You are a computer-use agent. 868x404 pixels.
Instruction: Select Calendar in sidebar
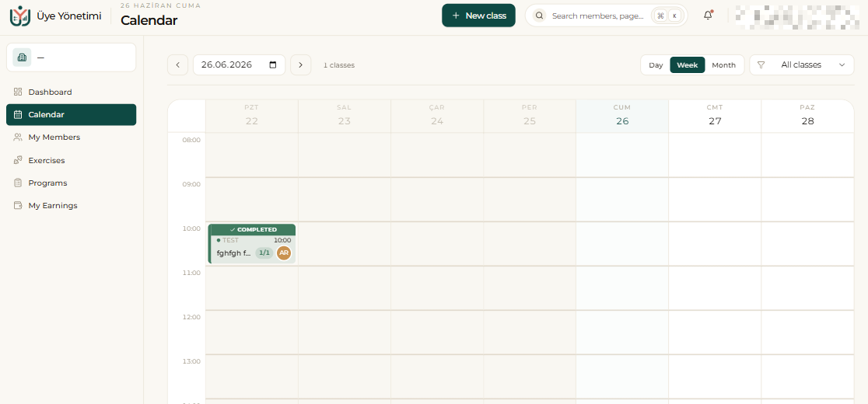pyautogui.click(x=71, y=115)
